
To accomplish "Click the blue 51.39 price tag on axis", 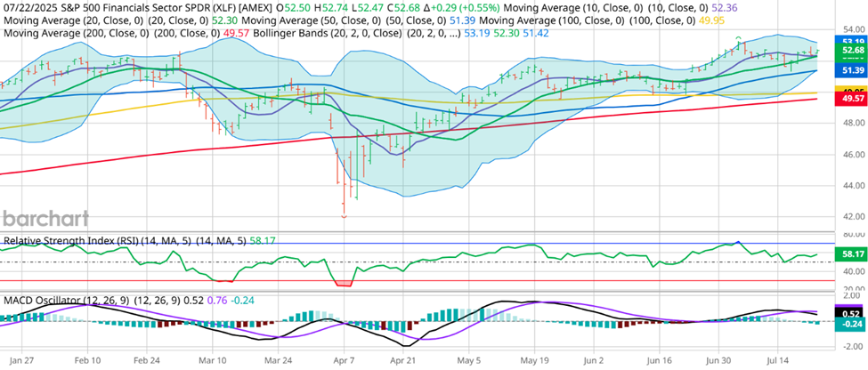I will pos(849,70).
